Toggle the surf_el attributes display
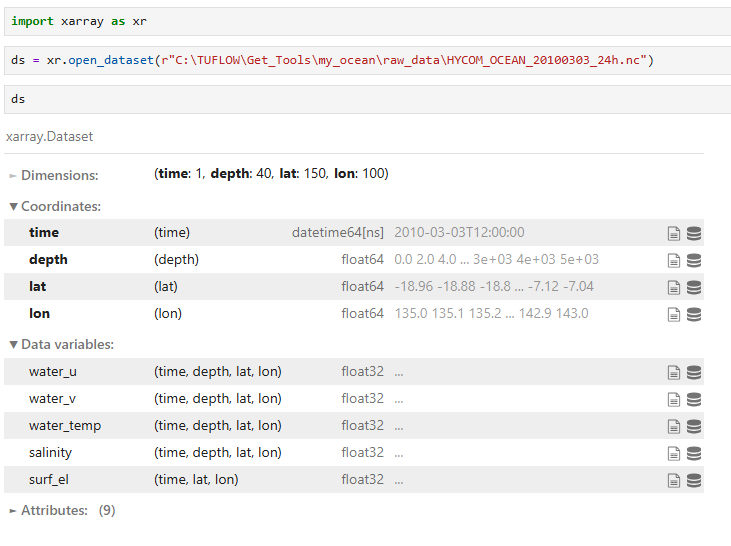The image size is (731, 546). pyautogui.click(x=674, y=480)
